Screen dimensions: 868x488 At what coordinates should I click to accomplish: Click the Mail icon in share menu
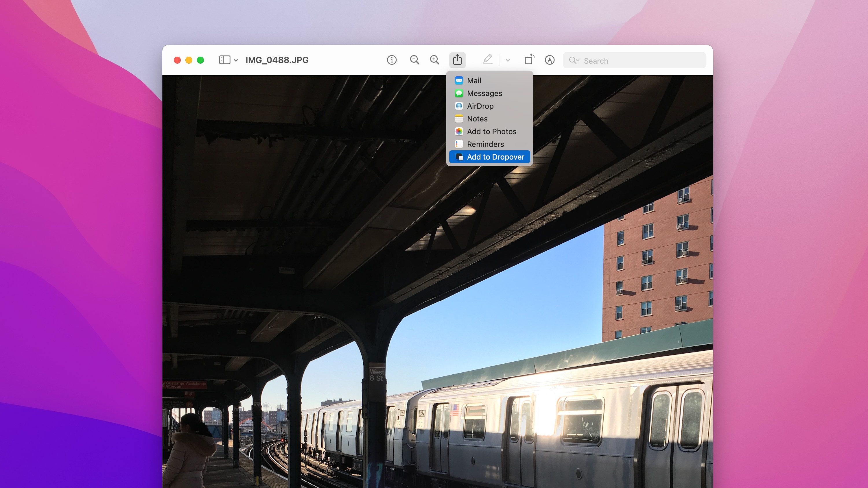pos(459,80)
